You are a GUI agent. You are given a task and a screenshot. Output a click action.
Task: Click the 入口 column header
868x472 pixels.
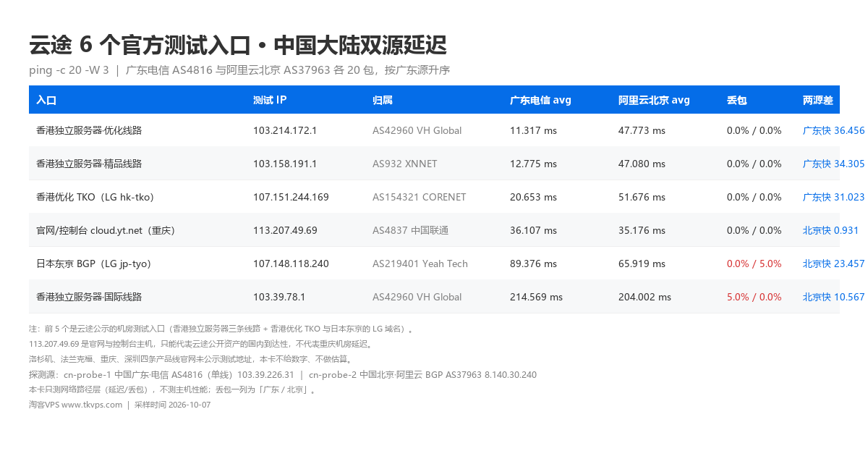46,101
